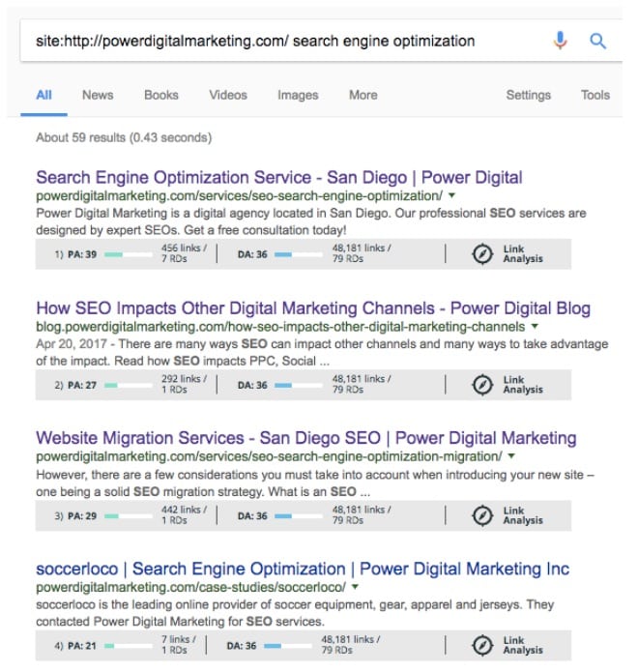
Task: Switch to the News tab
Action: (98, 95)
